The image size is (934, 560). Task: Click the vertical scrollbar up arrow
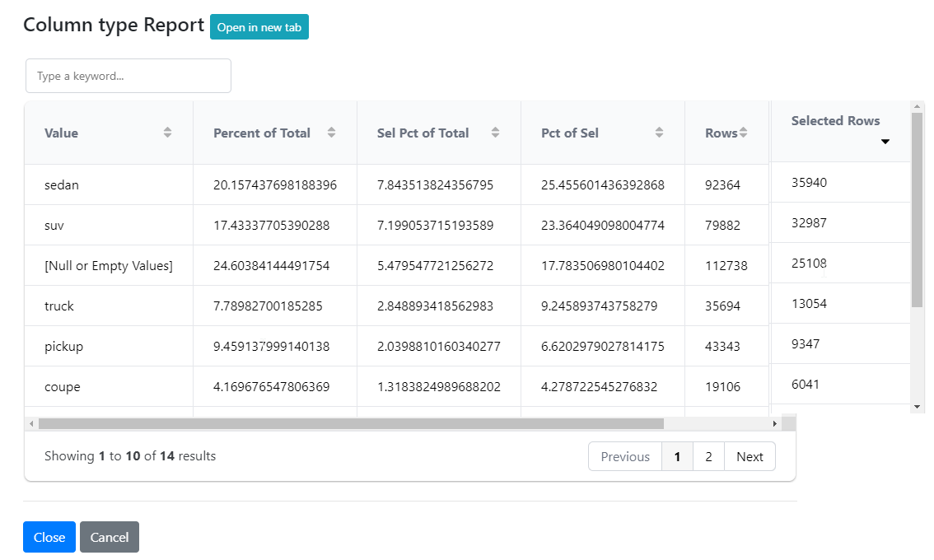coord(918,106)
